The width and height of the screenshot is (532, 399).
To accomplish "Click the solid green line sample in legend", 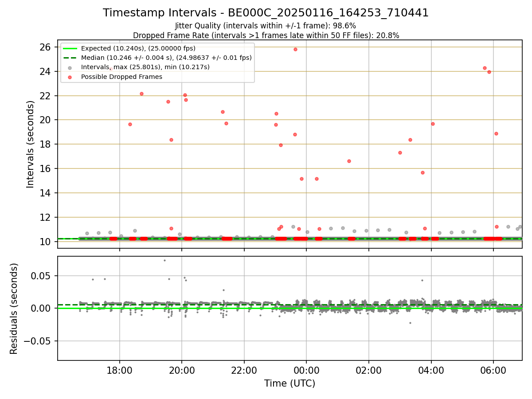I will pyautogui.click(x=70, y=48).
